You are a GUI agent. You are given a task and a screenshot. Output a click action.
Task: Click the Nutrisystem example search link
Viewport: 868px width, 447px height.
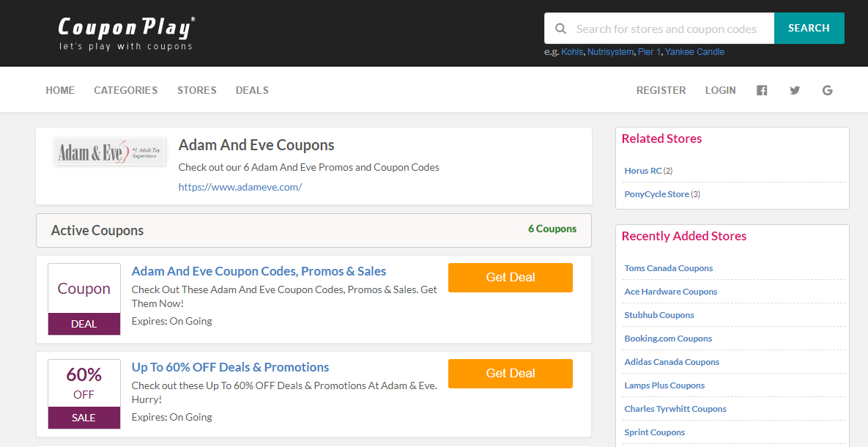pos(610,52)
